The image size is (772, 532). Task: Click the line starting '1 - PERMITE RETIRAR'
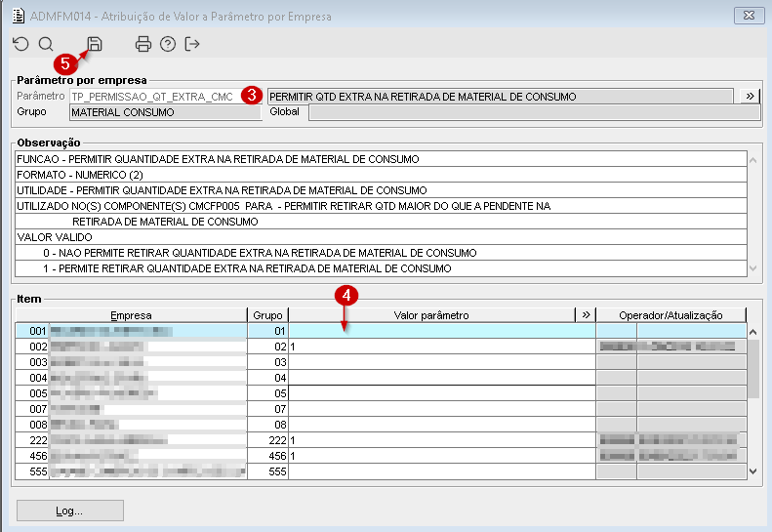point(381,268)
